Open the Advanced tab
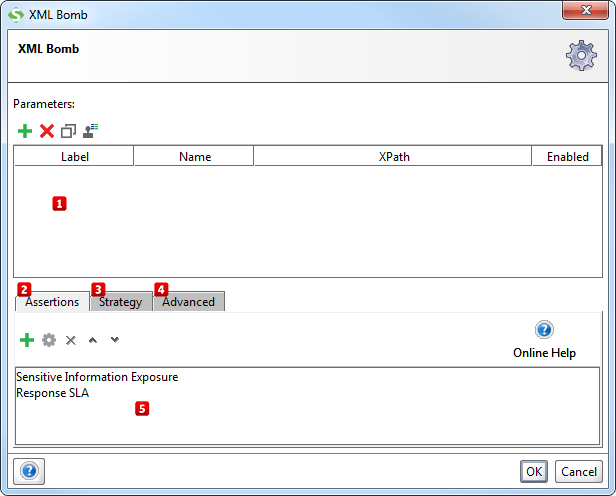Image resolution: width=616 pixels, height=496 pixels. (189, 302)
